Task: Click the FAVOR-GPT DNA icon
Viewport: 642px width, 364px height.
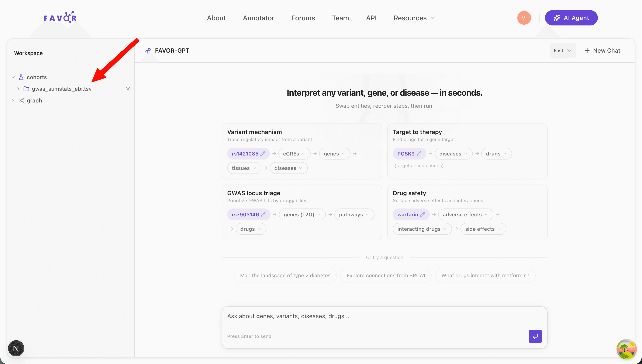Action: pyautogui.click(x=148, y=50)
